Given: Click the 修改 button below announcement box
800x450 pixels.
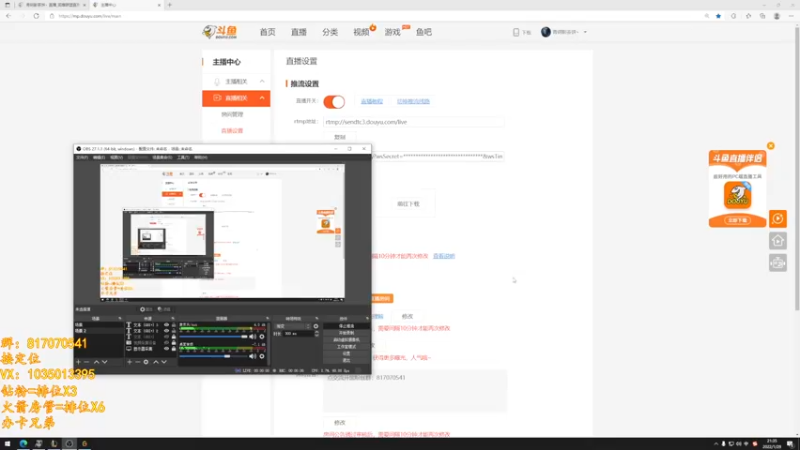Looking at the screenshot, I should 340,422.
